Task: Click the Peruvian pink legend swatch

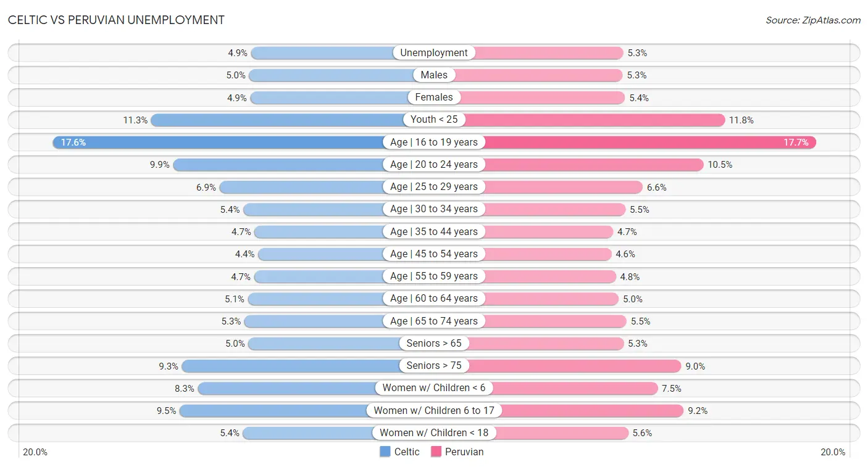Action: 436,452
